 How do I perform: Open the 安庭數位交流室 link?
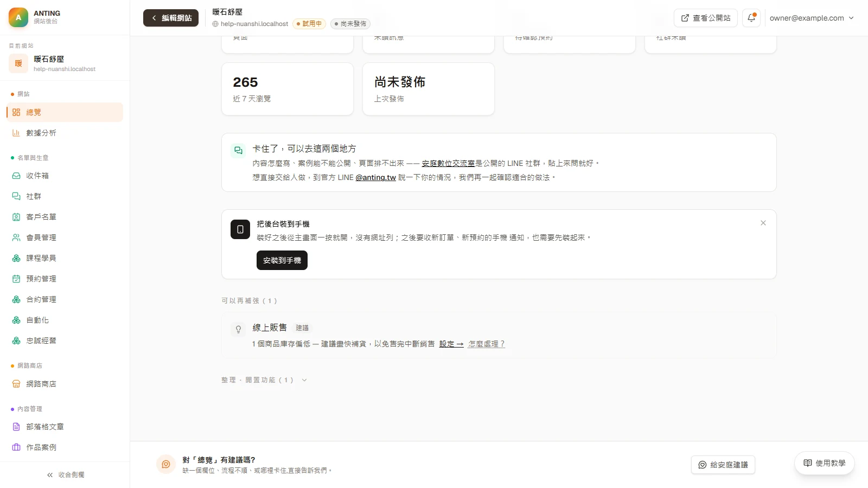[448, 163]
